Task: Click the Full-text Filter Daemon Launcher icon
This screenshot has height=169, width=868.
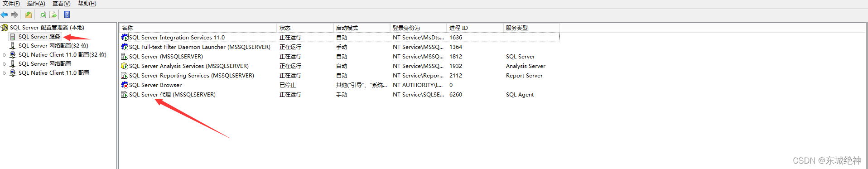Action: [125, 47]
